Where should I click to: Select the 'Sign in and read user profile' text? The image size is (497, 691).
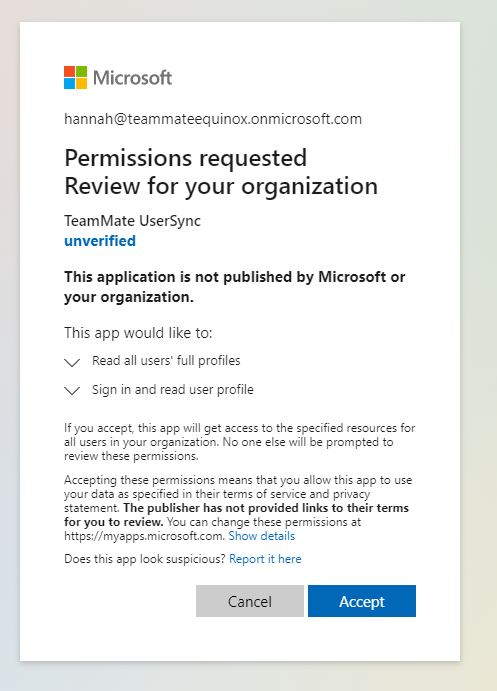tap(173, 390)
